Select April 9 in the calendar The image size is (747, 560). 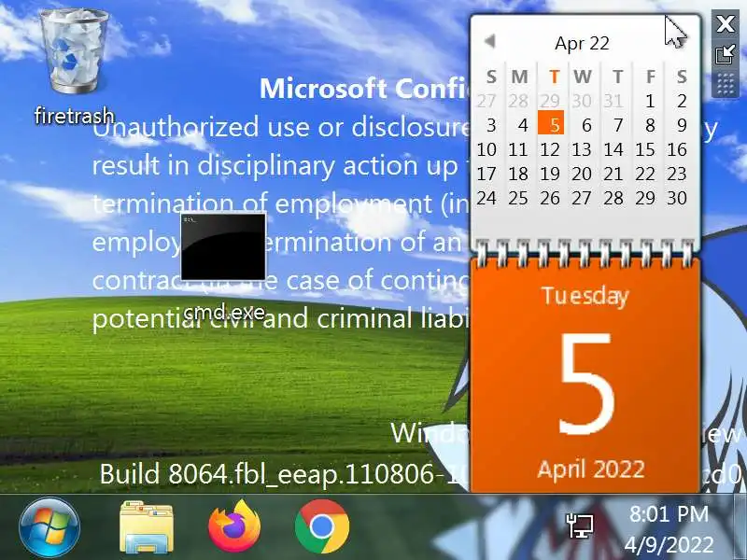(682, 125)
